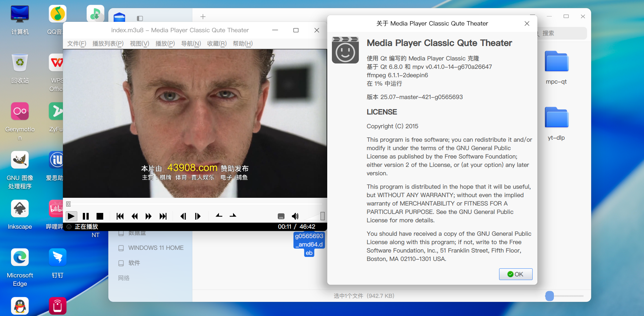Screen dimensions: 644x316
Task: Click the rewind (seek backward) icon
Action: point(135,216)
